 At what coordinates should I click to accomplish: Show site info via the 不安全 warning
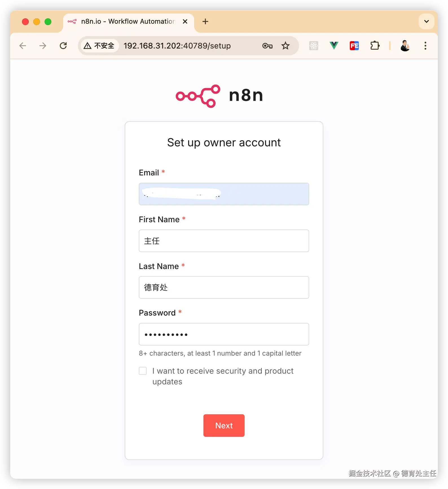[99, 46]
